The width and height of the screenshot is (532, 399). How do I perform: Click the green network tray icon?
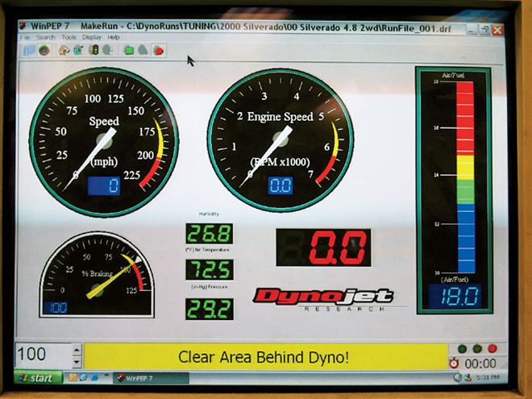click(468, 377)
